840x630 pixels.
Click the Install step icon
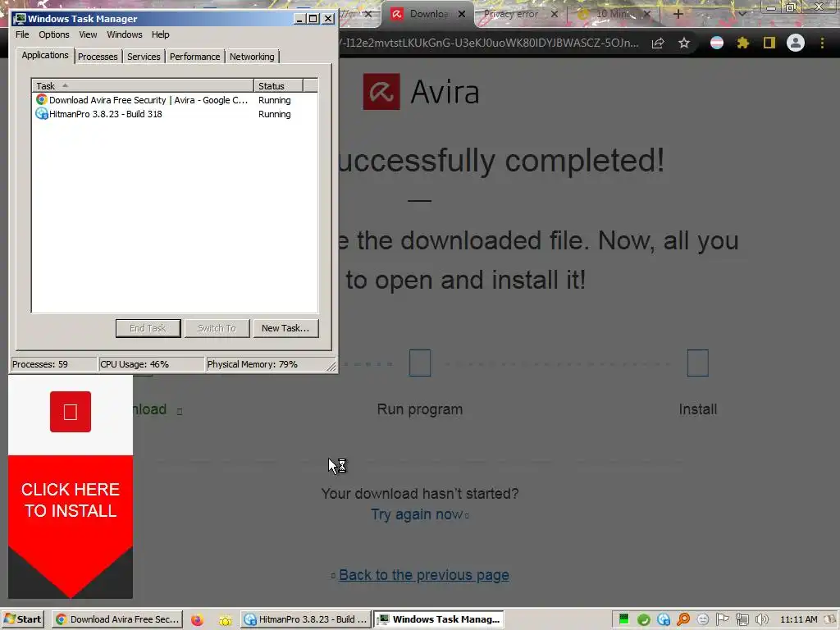697,363
